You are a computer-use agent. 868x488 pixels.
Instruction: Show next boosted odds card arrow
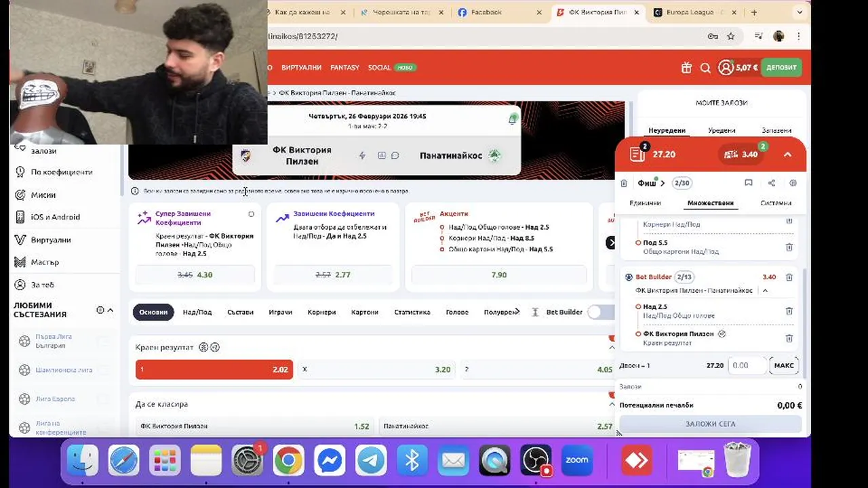[611, 242]
